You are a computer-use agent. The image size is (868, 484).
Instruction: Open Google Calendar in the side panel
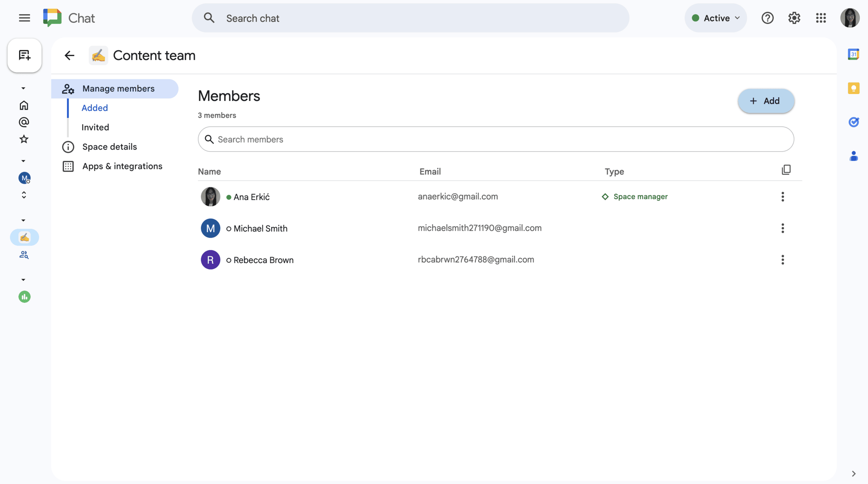(854, 54)
